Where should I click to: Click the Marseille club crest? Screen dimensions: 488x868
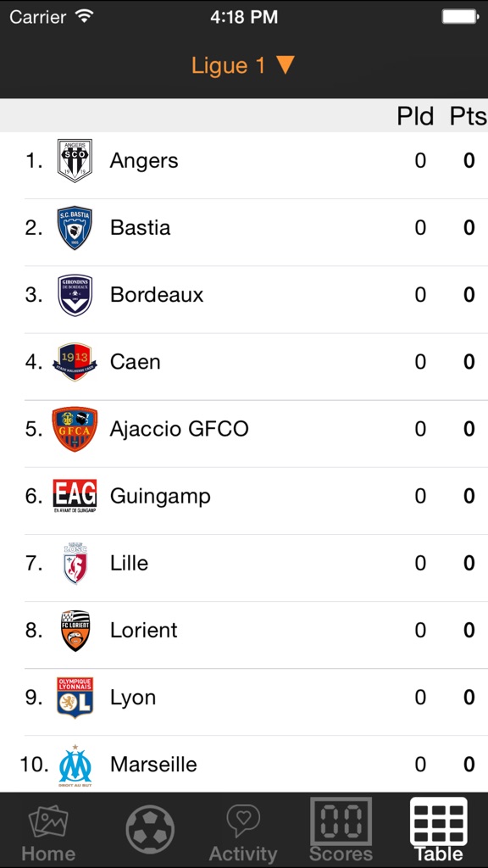click(x=74, y=764)
